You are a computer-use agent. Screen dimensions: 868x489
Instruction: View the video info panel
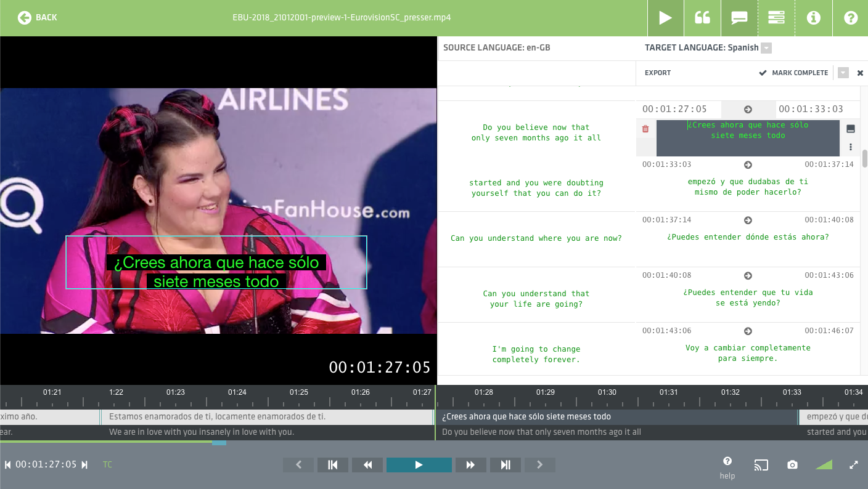click(x=813, y=18)
